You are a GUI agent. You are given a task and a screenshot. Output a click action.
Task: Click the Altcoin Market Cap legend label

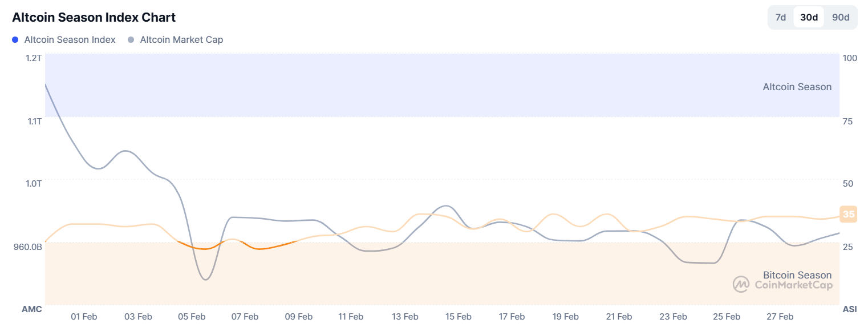click(x=181, y=40)
